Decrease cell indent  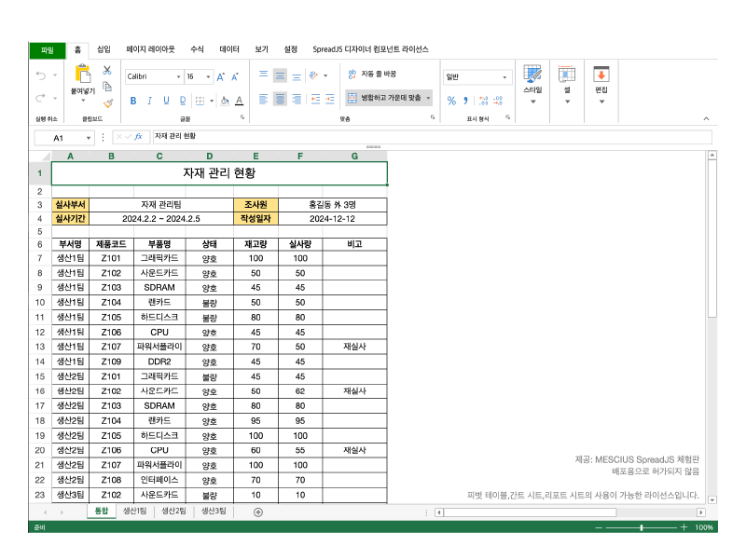(x=315, y=99)
